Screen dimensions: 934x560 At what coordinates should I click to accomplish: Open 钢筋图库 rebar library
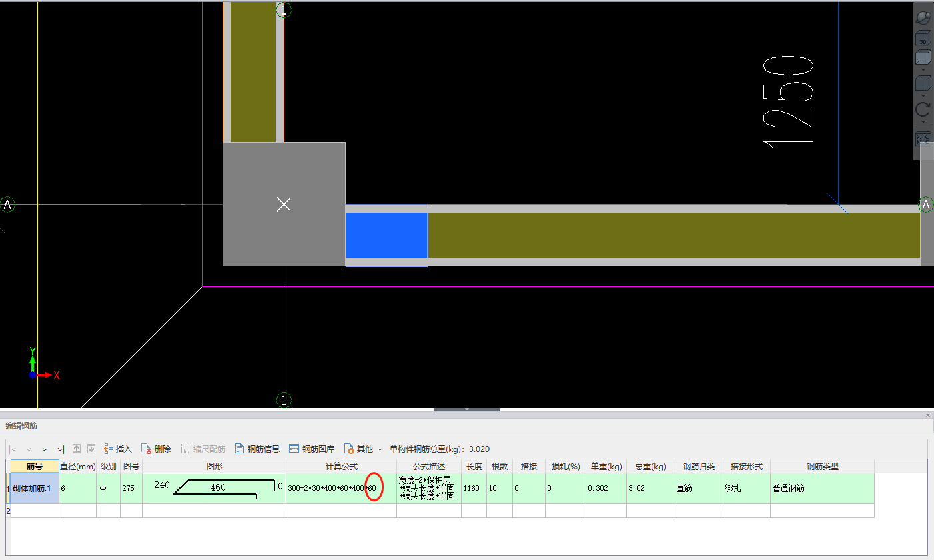(312, 449)
